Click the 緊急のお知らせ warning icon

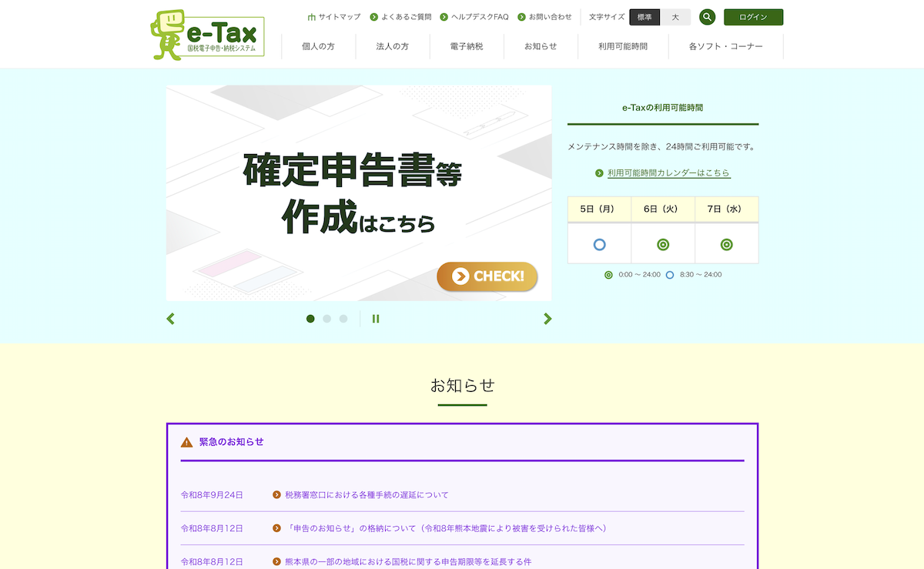(x=187, y=442)
